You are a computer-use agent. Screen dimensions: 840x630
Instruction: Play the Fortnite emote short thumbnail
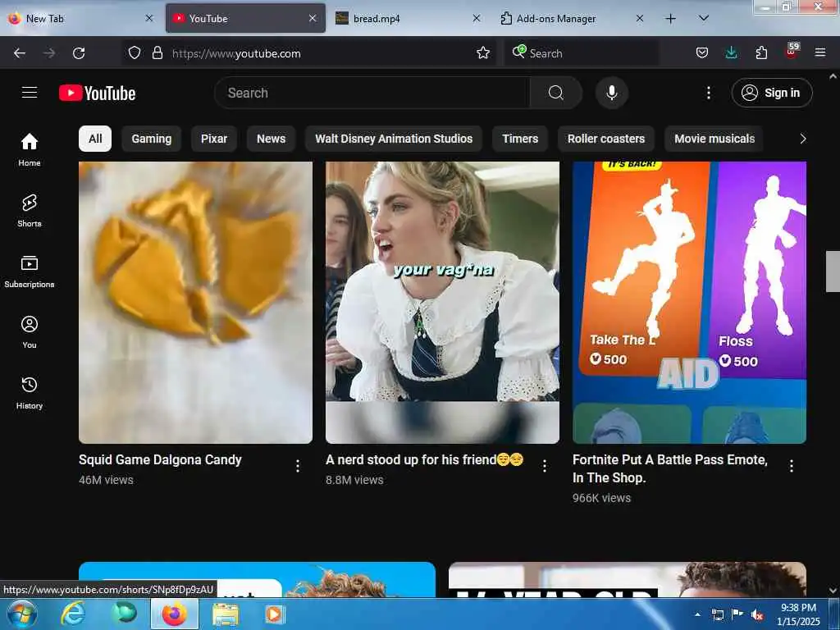click(689, 303)
